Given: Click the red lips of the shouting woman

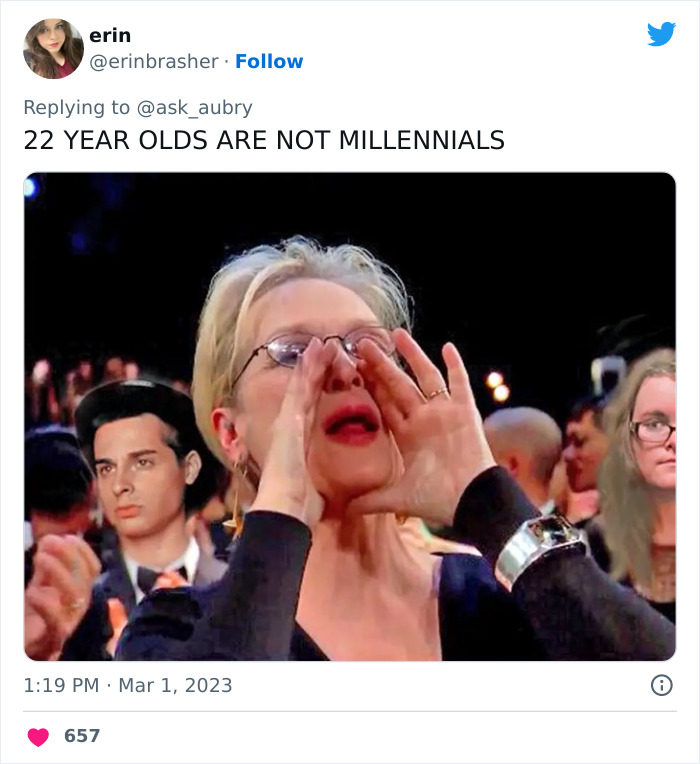Looking at the screenshot, I should 351,424.
